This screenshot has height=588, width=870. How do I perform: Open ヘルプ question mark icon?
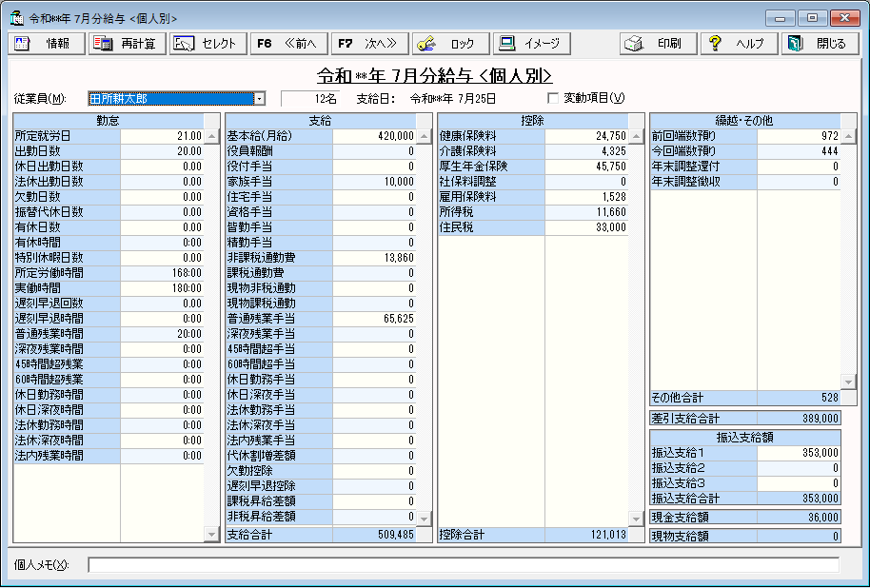click(x=716, y=44)
